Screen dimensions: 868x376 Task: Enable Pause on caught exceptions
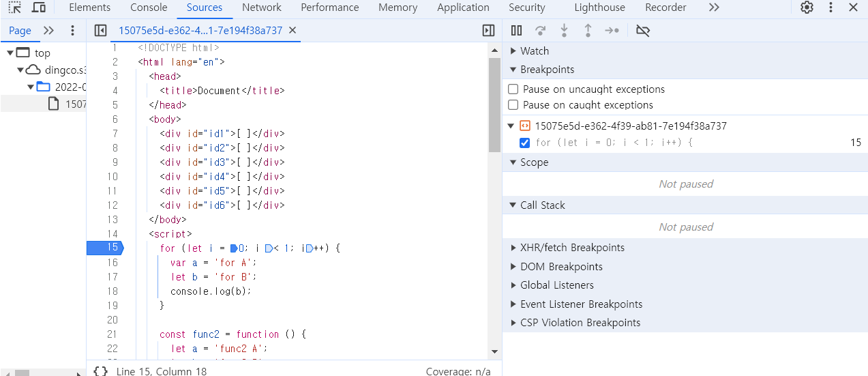[x=513, y=105]
